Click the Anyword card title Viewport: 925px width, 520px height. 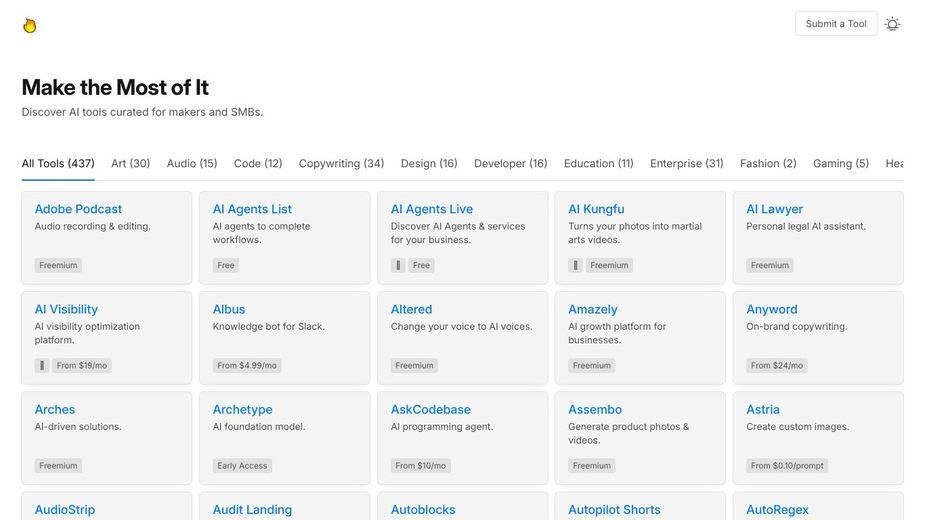772,309
